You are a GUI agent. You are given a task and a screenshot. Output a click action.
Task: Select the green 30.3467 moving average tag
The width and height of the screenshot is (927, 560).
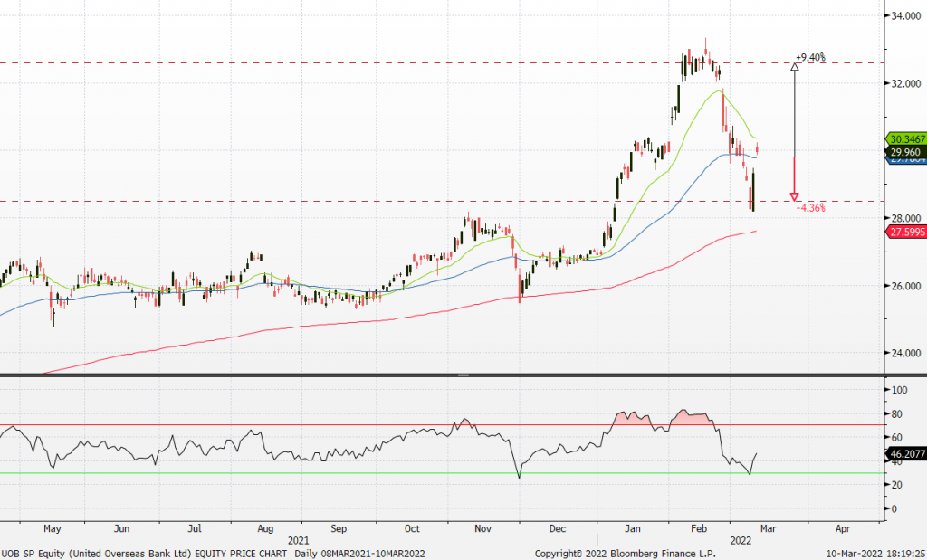[907, 139]
